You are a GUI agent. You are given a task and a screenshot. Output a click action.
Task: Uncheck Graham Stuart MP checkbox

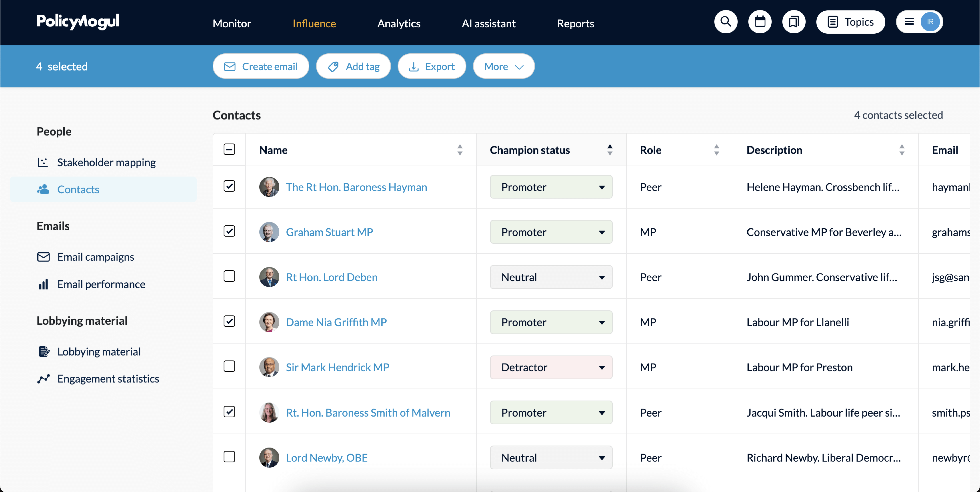coord(229,231)
